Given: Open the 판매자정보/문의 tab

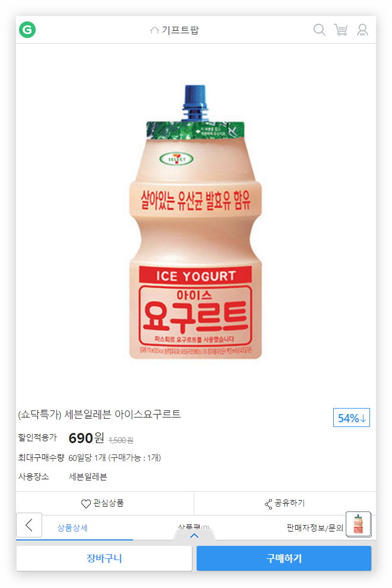Looking at the screenshot, I should [x=315, y=528].
